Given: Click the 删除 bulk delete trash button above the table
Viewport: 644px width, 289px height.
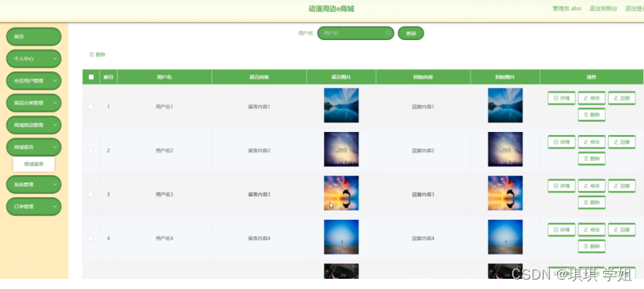Looking at the screenshot, I should pyautogui.click(x=97, y=55).
